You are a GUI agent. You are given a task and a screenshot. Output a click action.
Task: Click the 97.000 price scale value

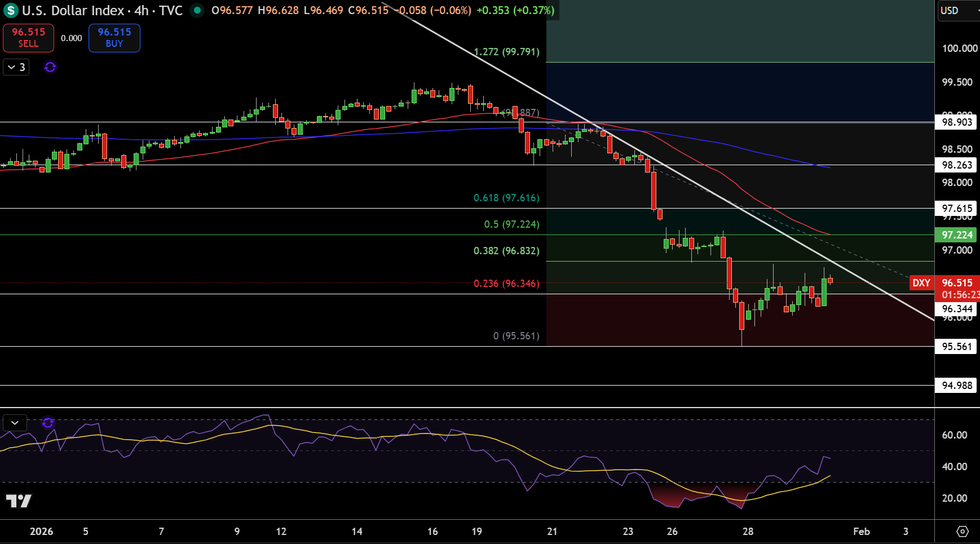tap(957, 250)
